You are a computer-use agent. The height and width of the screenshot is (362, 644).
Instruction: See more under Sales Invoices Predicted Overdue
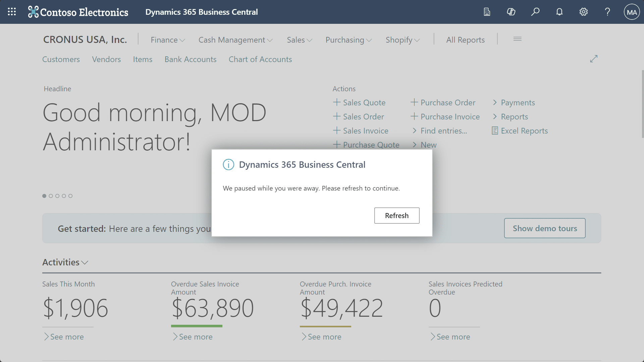coord(450,337)
